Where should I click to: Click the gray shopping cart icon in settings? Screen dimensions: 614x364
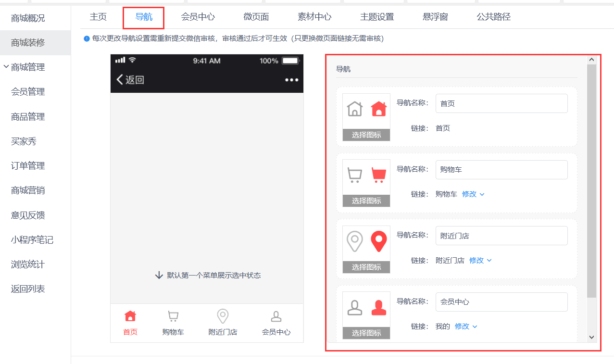tap(355, 175)
